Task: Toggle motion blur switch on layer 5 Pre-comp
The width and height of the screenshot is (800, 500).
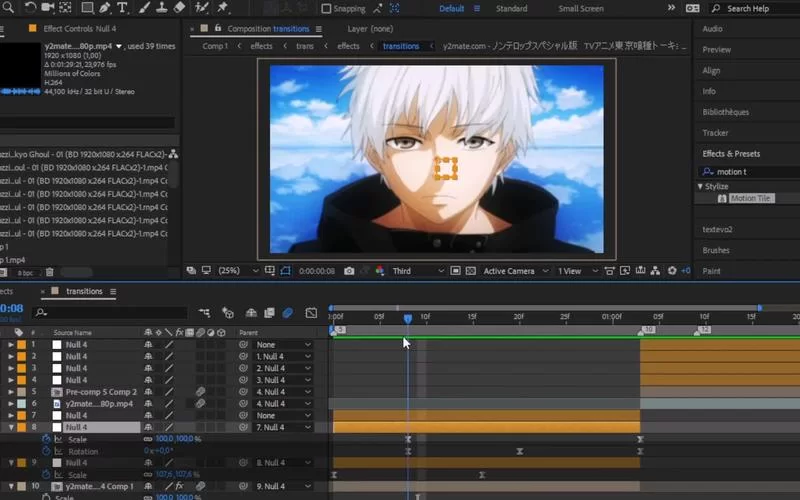Action: point(200,392)
